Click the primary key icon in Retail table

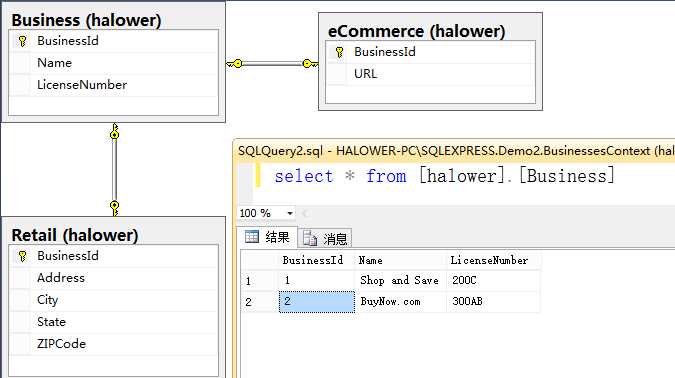(x=22, y=256)
